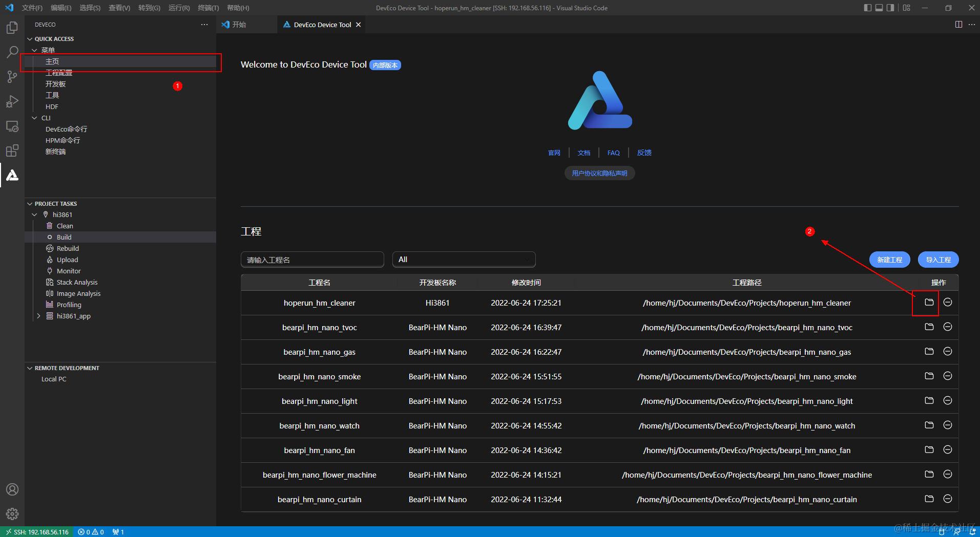Open the Explorer view in activity bar
The height and width of the screenshot is (537, 980).
(x=12, y=28)
